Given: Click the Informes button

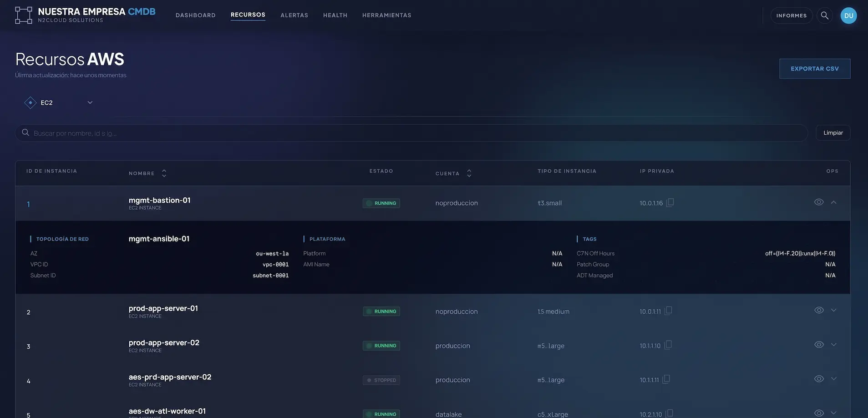Looking at the screenshot, I should click(792, 15).
